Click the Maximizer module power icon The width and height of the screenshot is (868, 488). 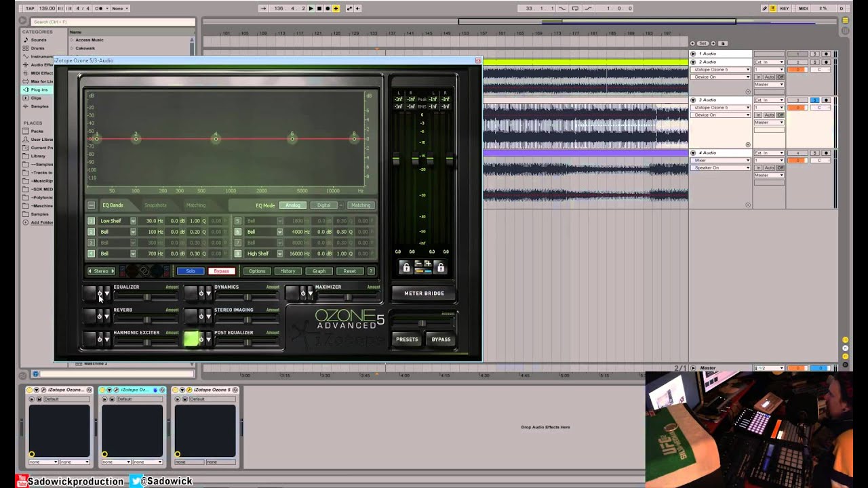coord(302,293)
